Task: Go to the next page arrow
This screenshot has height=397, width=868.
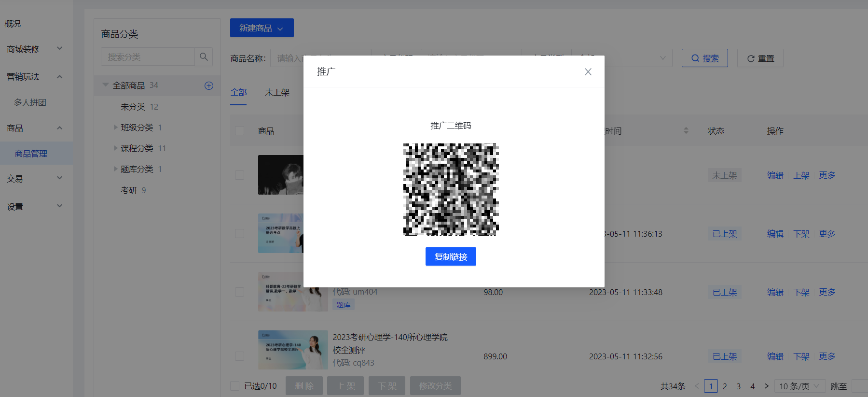Action: tap(766, 386)
